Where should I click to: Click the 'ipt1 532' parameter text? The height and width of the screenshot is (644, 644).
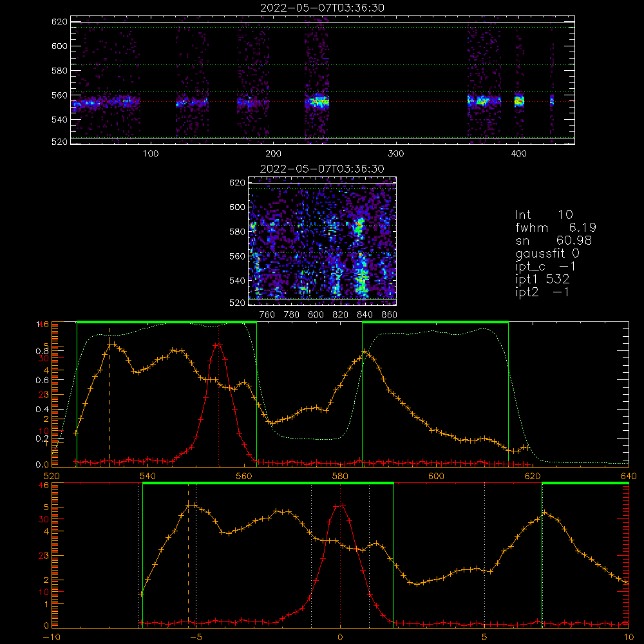[x=542, y=279]
